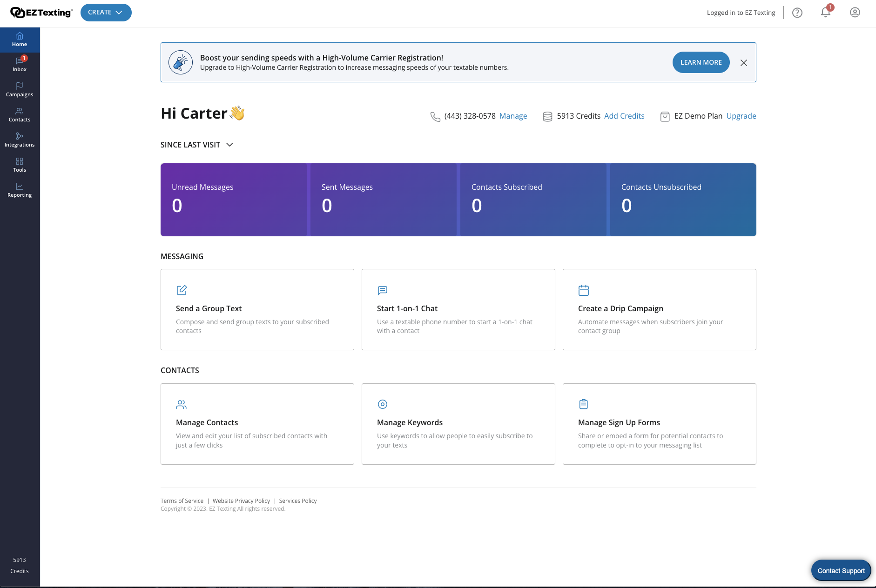Image resolution: width=876 pixels, height=588 pixels.
Task: Click the Upgrade plan link
Action: 741,116
